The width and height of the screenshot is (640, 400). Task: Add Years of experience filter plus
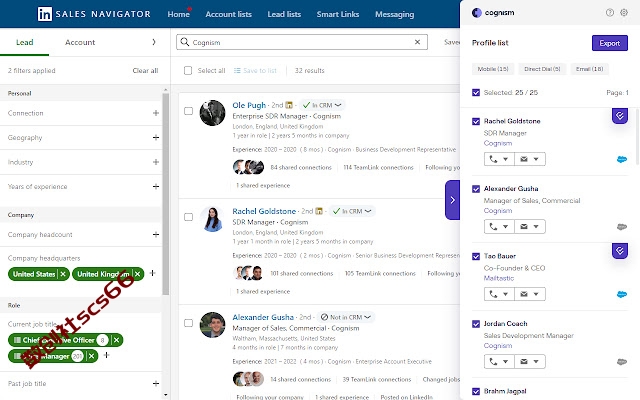point(156,187)
